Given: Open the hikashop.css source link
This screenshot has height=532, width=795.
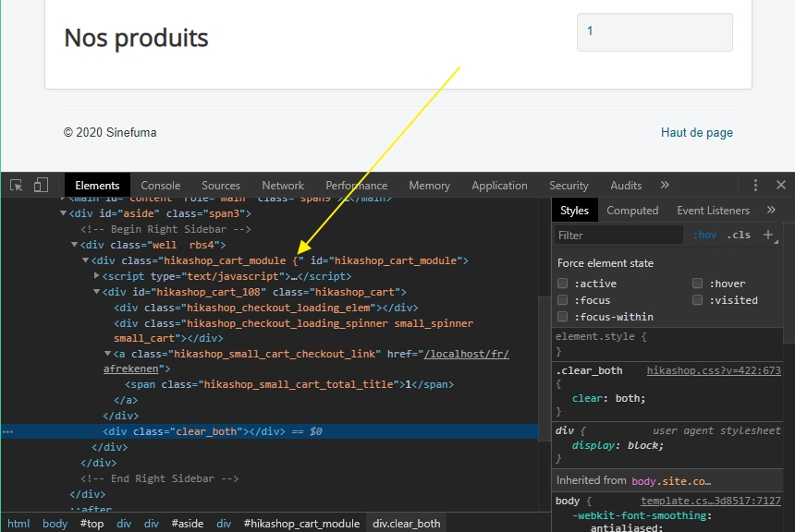Looking at the screenshot, I should (x=714, y=370).
